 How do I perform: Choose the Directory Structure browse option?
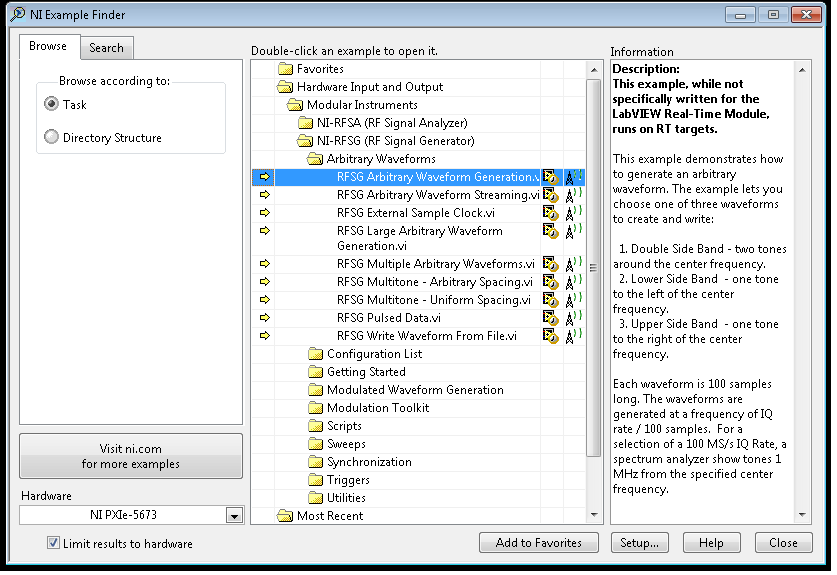51,138
